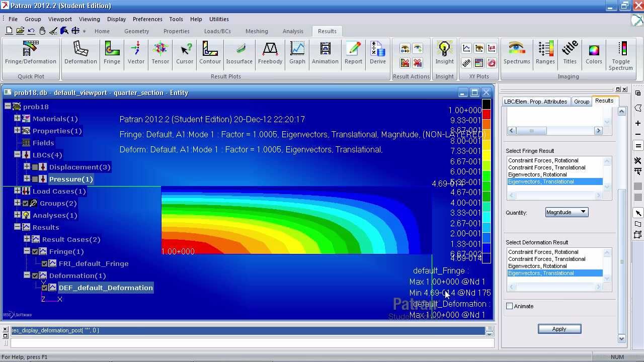Open the Colors imaging tool
The width and height of the screenshot is (644, 362).
point(594,53)
